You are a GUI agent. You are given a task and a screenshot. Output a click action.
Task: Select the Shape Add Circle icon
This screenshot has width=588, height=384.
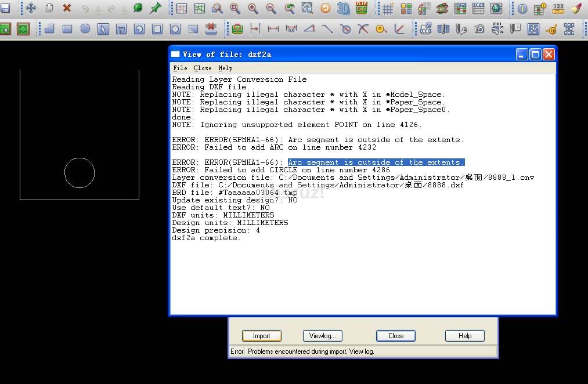(x=85, y=28)
